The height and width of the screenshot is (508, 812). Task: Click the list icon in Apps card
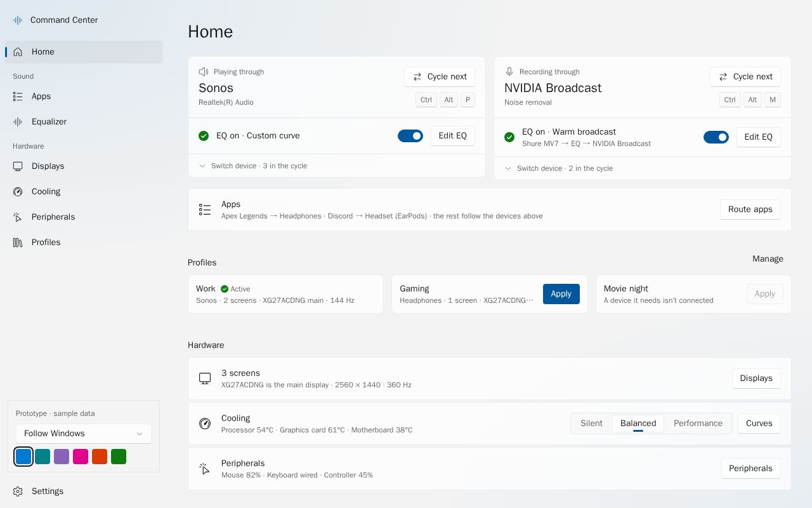(x=205, y=210)
